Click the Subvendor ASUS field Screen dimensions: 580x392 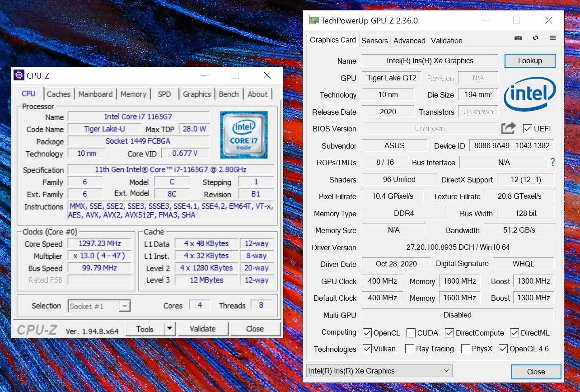tap(394, 145)
